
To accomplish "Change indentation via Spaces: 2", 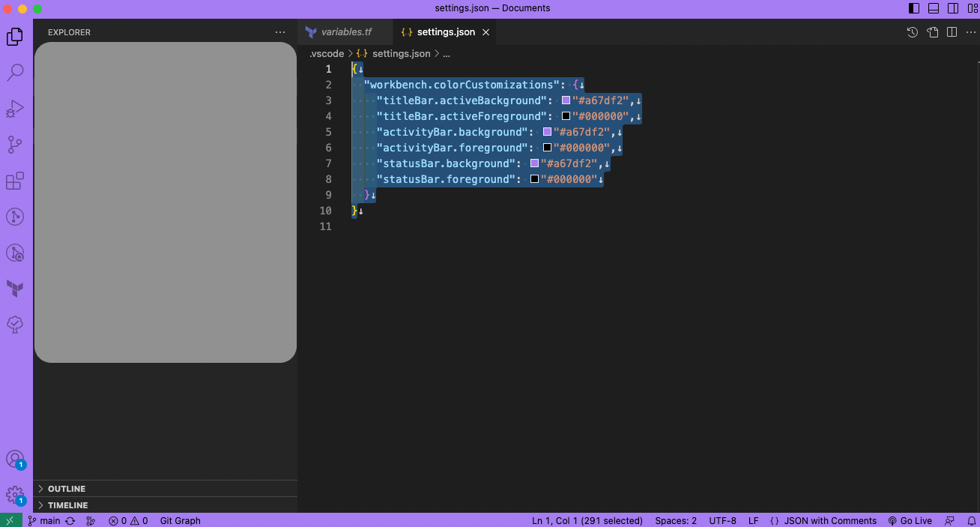I will [676, 521].
